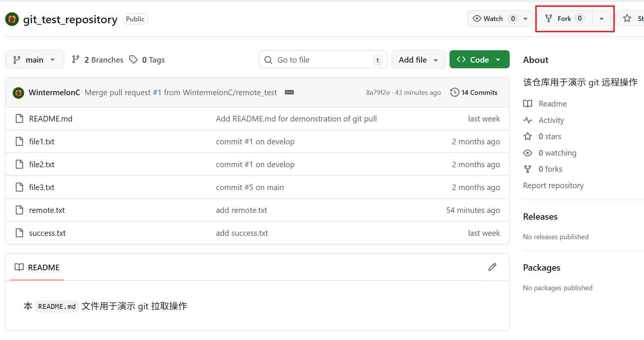The image size is (644, 340).
Task: Click the repository owner avatar beside title
Action: click(12, 19)
